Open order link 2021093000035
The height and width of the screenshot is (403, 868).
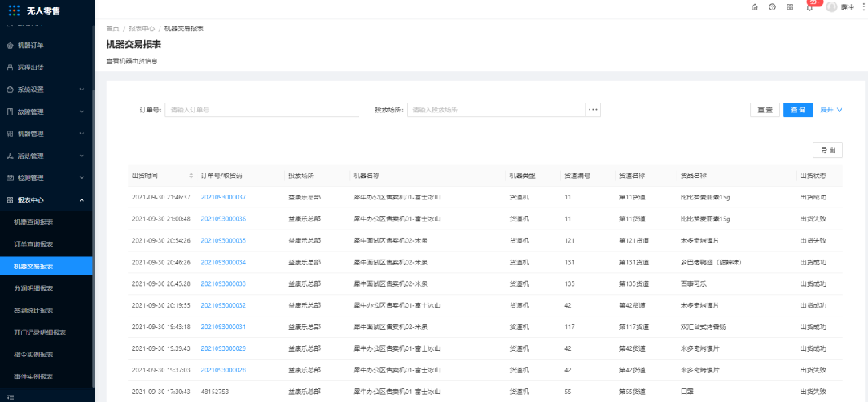click(223, 240)
